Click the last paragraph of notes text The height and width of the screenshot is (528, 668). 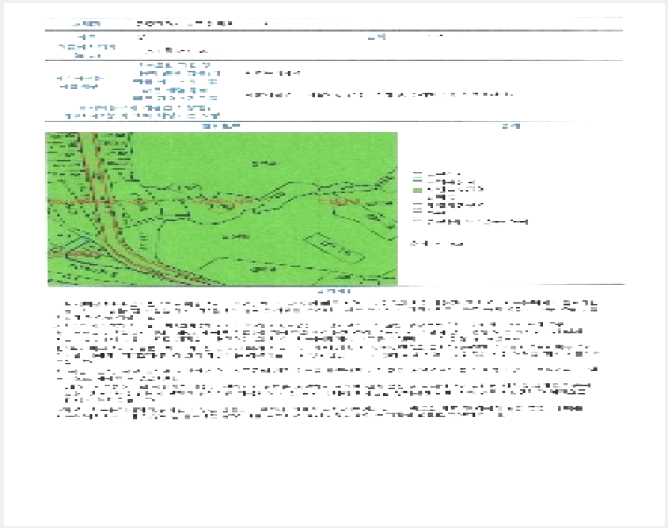pyautogui.click(x=320, y=412)
